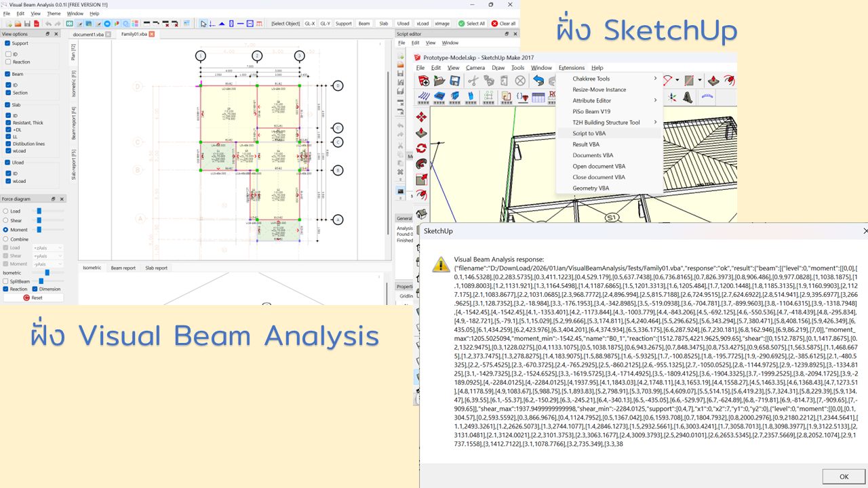Click the red beam frame icon in toolbar
This screenshot has height=488, width=868.
259,24
